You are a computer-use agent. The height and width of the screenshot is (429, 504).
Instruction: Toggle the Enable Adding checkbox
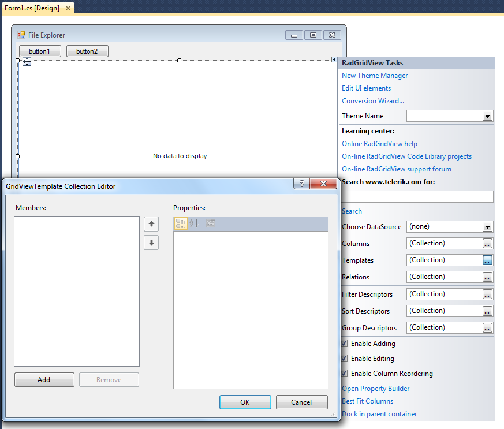coord(344,343)
